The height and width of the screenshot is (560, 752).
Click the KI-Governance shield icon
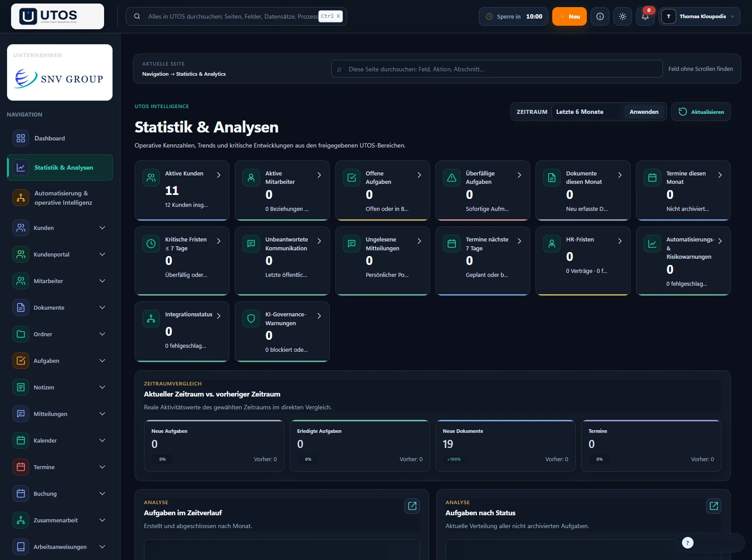click(251, 319)
